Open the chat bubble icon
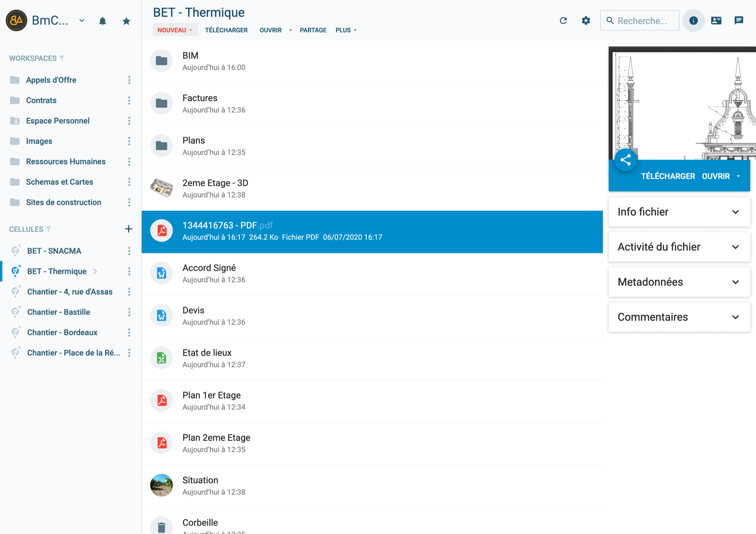The height and width of the screenshot is (534, 756). [739, 20]
